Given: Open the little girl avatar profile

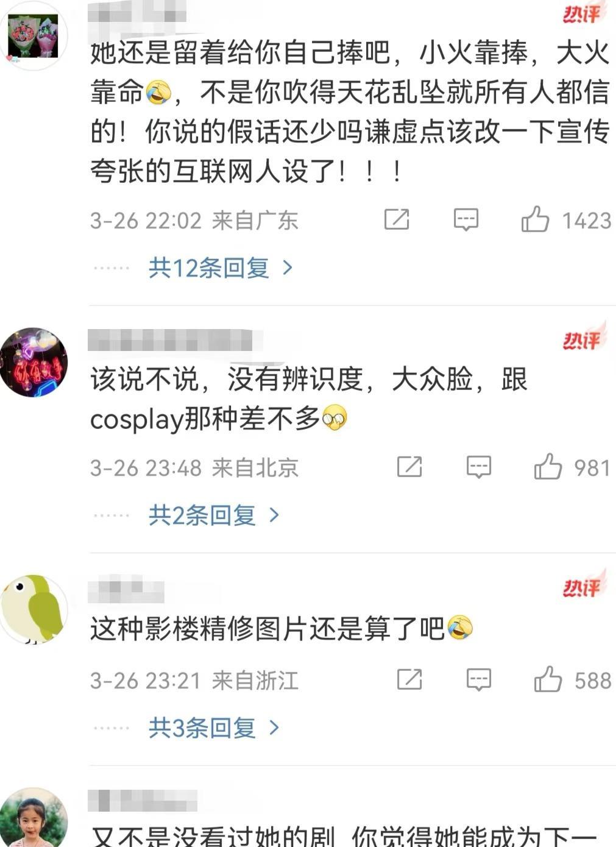Looking at the screenshot, I should click(x=33, y=819).
